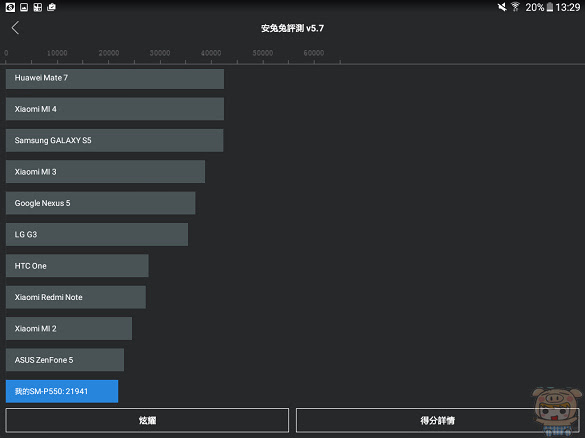This screenshot has width=585, height=438.
Task: Select the Xiaomi MI 4 bar
Action: (115, 109)
